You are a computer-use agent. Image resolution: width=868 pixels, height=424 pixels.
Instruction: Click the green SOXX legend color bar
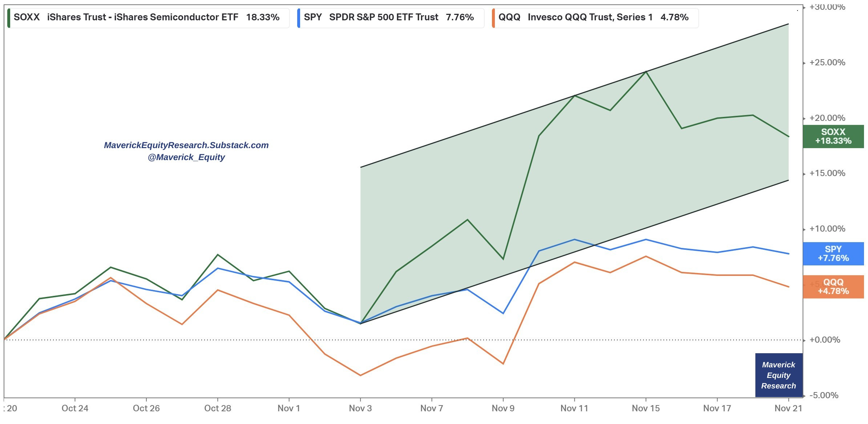[x=9, y=18]
